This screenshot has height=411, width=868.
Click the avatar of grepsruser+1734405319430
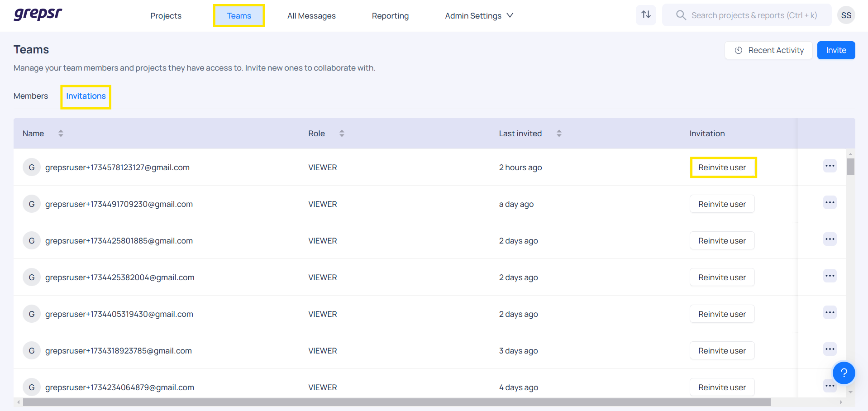32,314
